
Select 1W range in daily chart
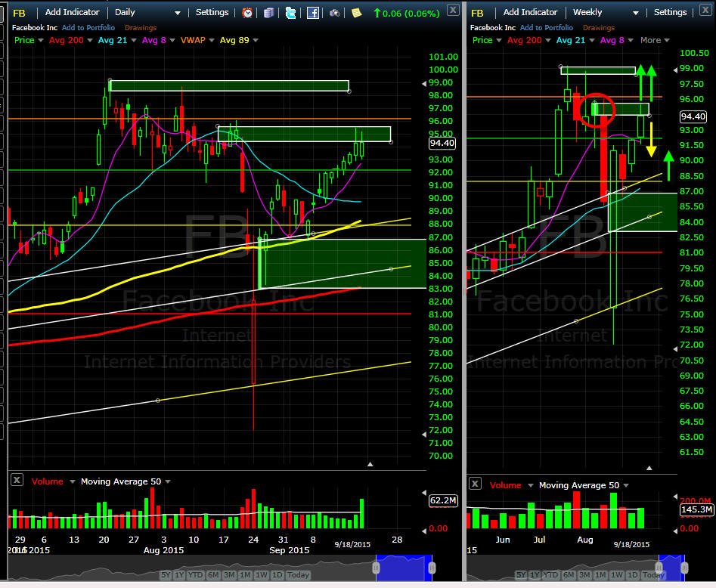[x=262, y=574]
